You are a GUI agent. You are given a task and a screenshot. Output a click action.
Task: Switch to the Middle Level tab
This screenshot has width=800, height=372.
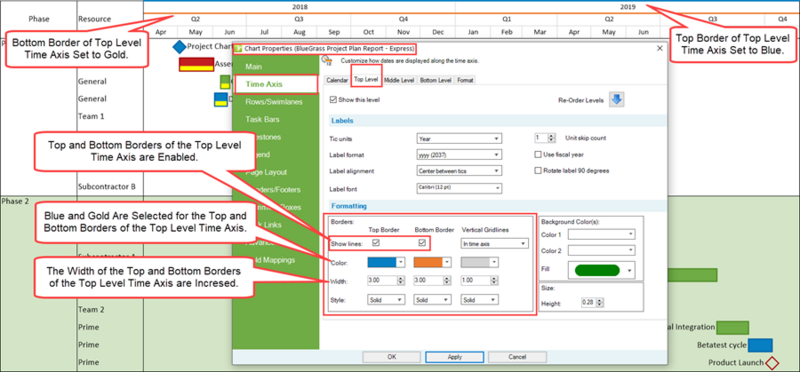(399, 80)
